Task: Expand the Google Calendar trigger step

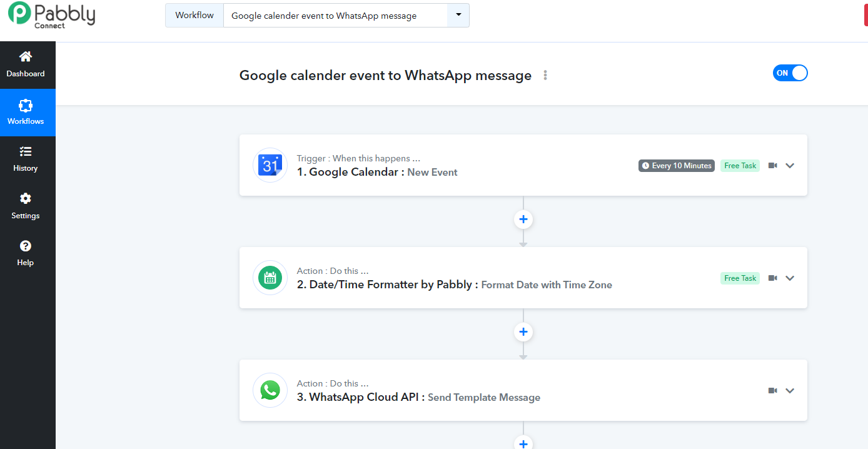Action: coord(790,166)
